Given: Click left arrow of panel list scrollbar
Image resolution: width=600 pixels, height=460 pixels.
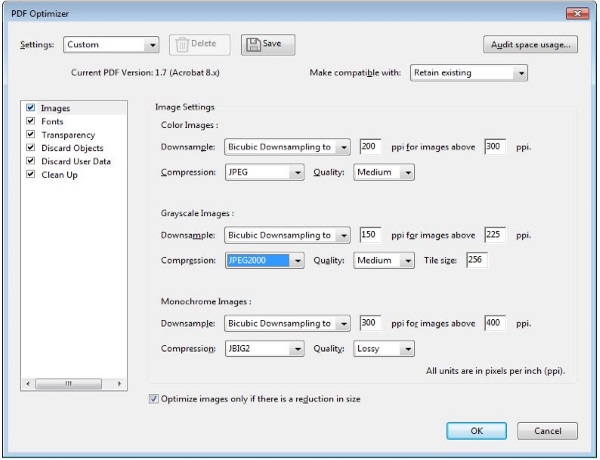Looking at the screenshot, I should click(x=28, y=383).
